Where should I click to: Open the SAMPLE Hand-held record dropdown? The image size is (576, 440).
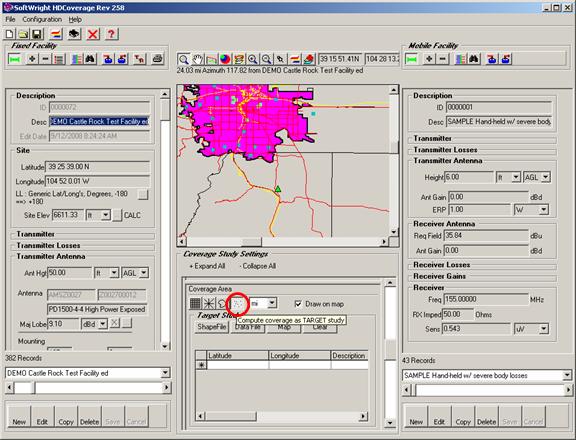pyautogui.click(x=567, y=375)
